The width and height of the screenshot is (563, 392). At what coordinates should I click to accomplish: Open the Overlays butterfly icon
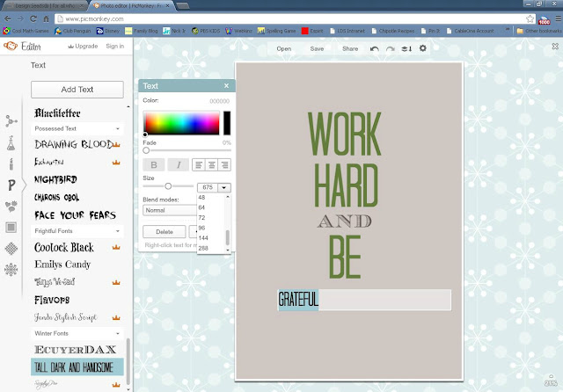[x=11, y=207]
